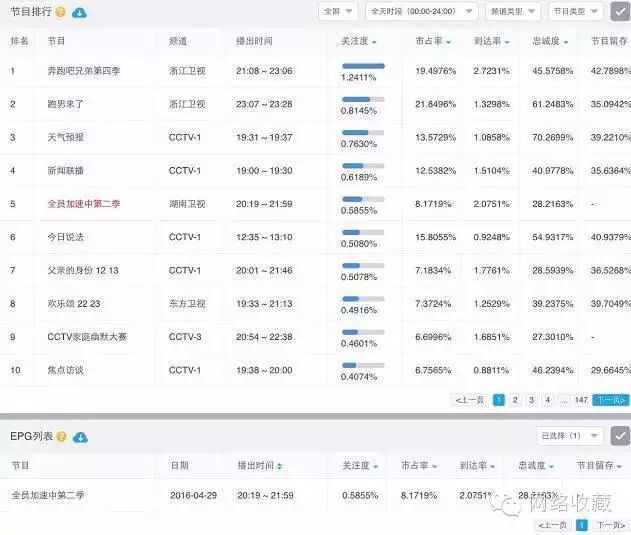Click ranking 播出时间 column header
The width and height of the screenshot is (631, 535).
click(x=254, y=41)
